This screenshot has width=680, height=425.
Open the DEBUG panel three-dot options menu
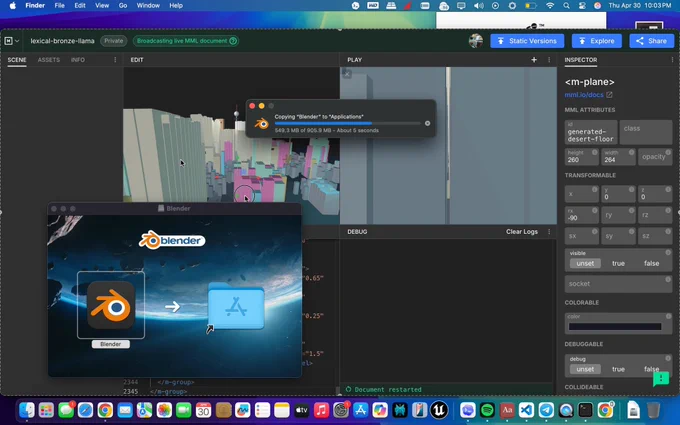click(x=549, y=232)
